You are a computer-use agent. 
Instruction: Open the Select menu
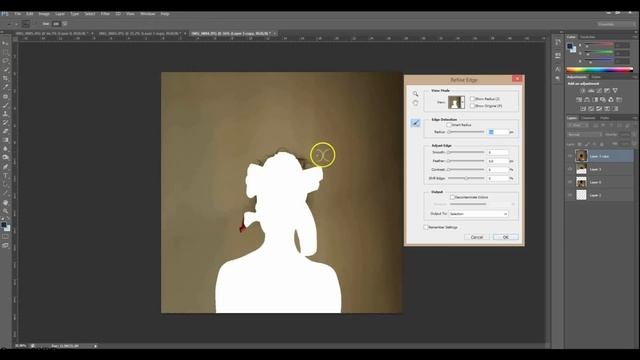[90, 14]
